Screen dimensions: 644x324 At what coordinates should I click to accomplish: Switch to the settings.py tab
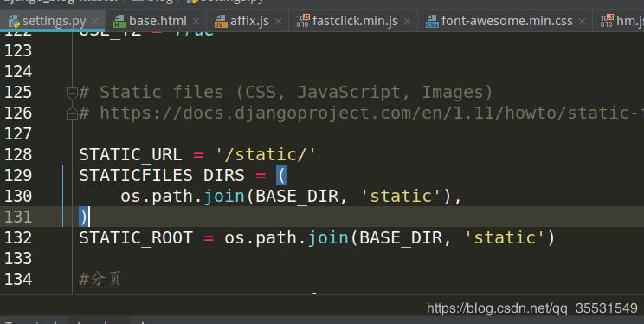pos(53,21)
